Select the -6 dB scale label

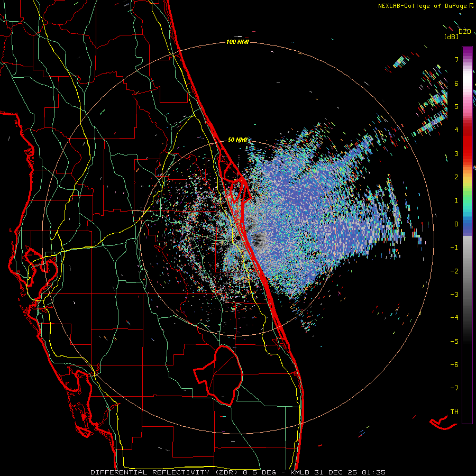454,365
